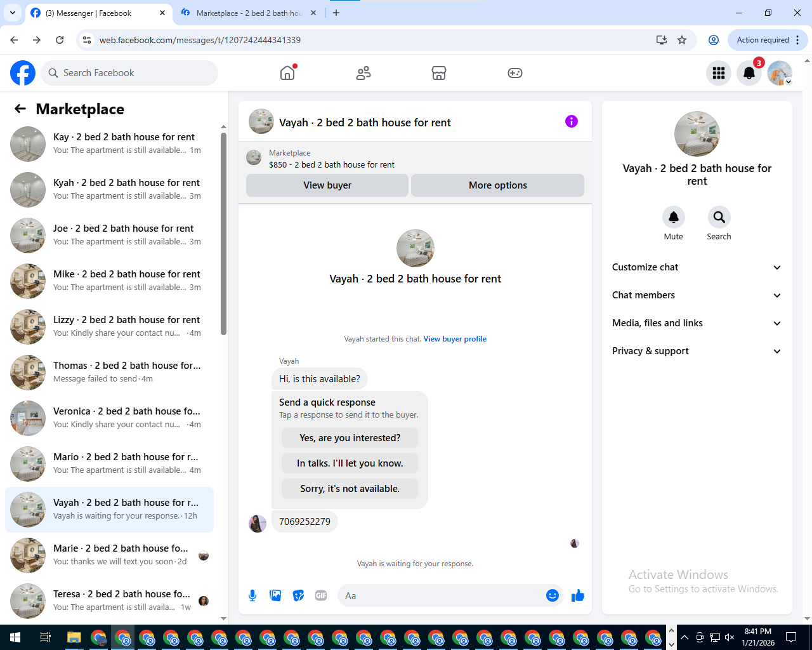The height and width of the screenshot is (650, 812).
Task: Open Joe conversation in list
Action: click(x=109, y=235)
